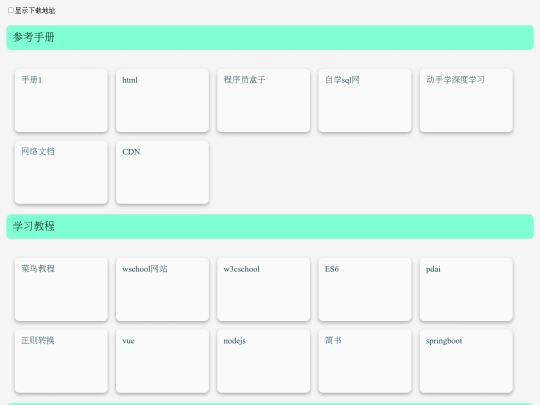Screen dimensions: 540x405
Task: Open the 网络文档 card
Action: point(61,172)
